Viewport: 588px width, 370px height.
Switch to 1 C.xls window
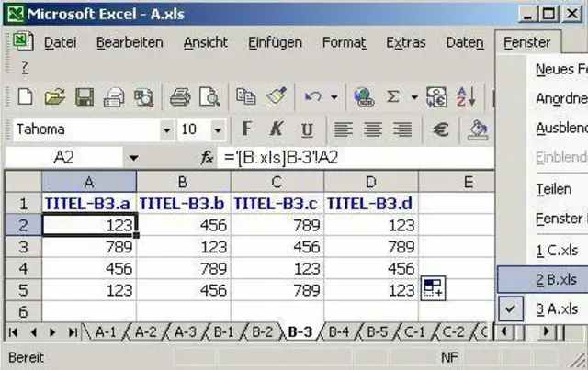543,250
